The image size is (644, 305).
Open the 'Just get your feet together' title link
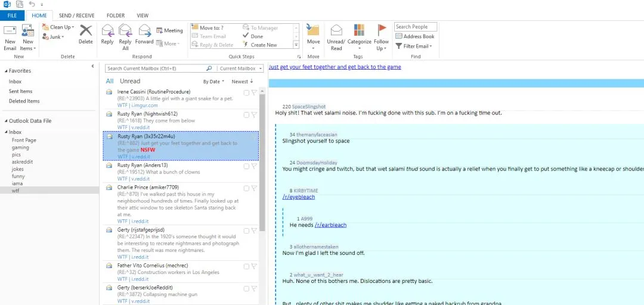pos(335,67)
